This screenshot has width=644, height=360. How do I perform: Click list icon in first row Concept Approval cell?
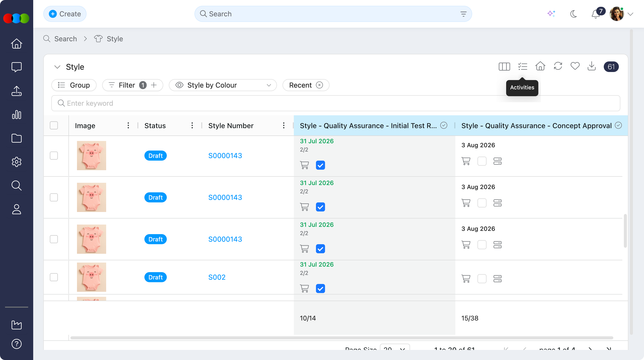pos(497,161)
